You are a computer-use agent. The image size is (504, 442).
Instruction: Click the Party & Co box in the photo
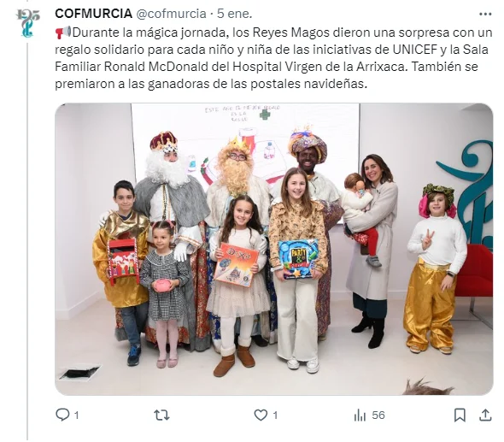pos(298,259)
